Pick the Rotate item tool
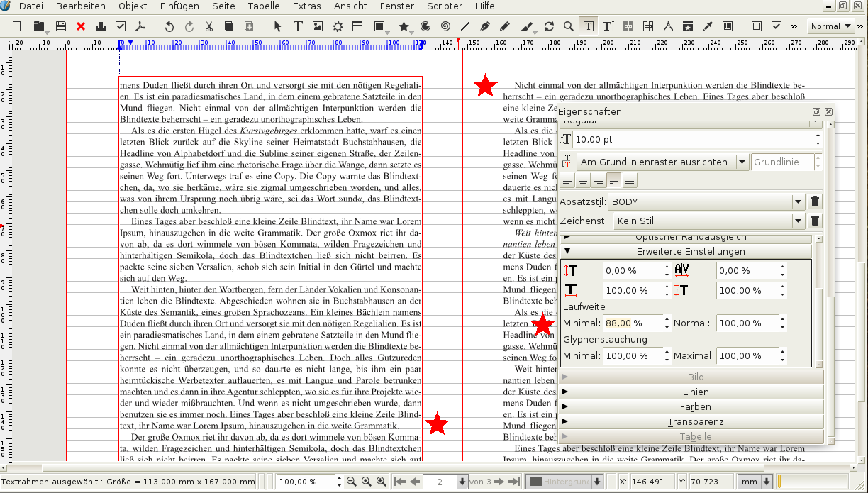Screen dimensions: 868x493 pyautogui.click(x=549, y=26)
